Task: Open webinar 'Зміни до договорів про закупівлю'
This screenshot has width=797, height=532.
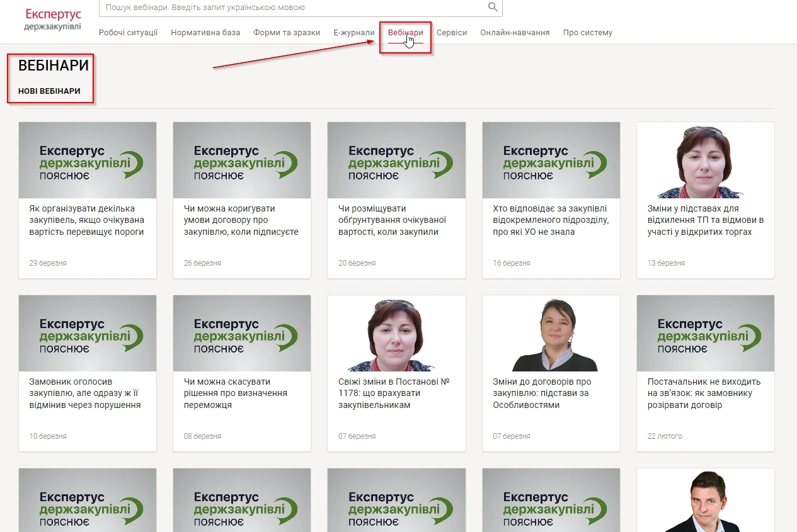Action: [541, 393]
